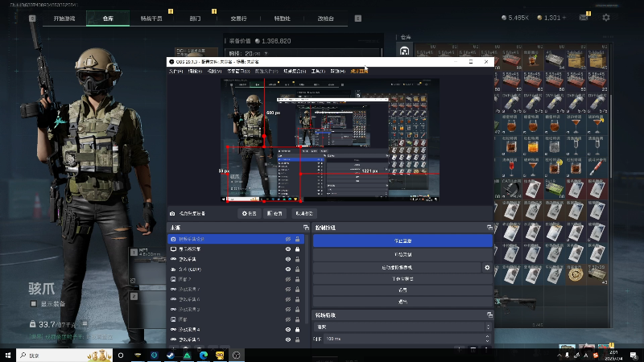Open the notification center in the system tray

click(634, 356)
